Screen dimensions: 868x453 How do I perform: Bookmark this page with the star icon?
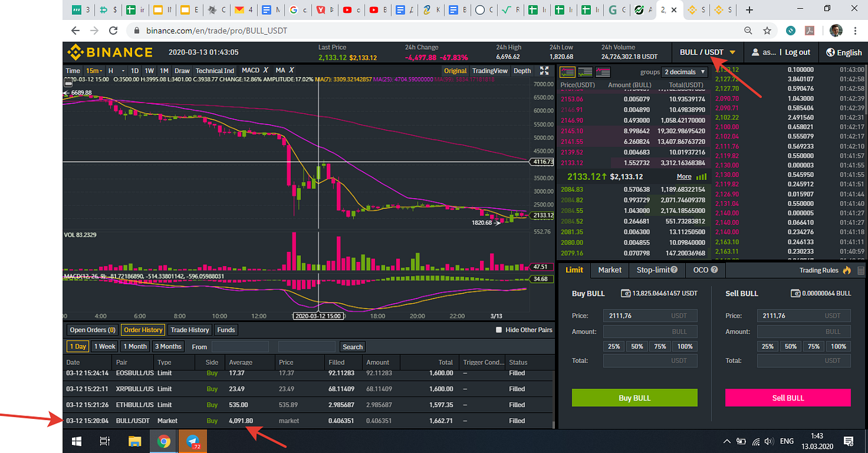pyautogui.click(x=767, y=30)
